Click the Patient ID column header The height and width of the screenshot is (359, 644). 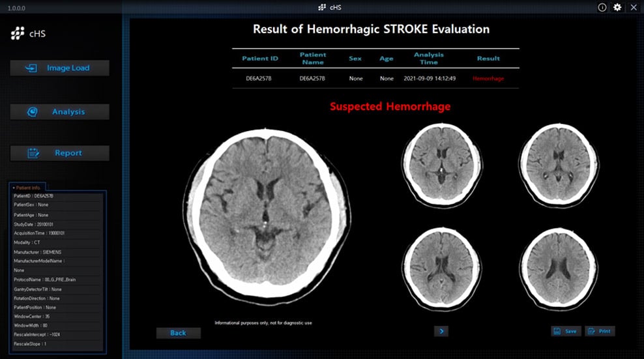click(260, 59)
